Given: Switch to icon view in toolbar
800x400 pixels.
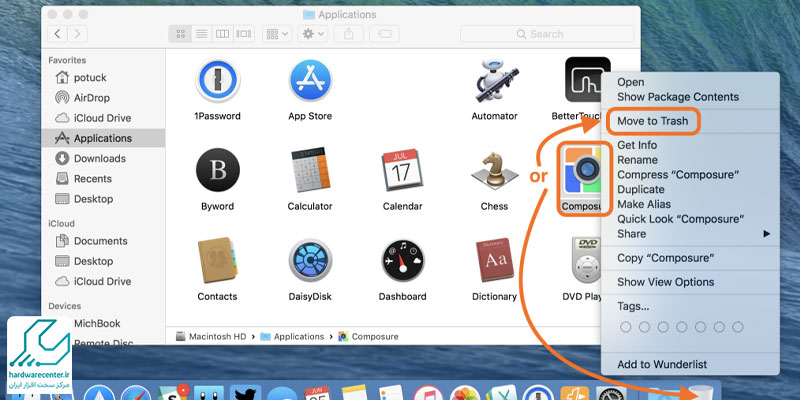Looking at the screenshot, I should (181, 34).
